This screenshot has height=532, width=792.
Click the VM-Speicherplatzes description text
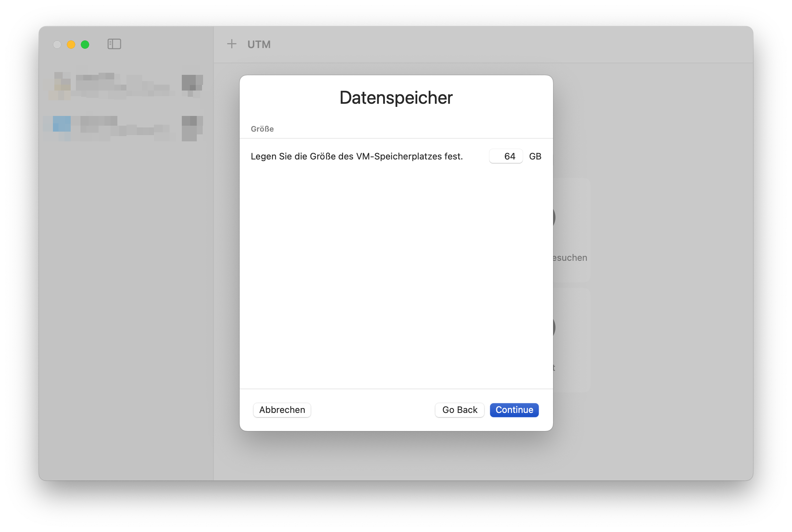pyautogui.click(x=357, y=156)
